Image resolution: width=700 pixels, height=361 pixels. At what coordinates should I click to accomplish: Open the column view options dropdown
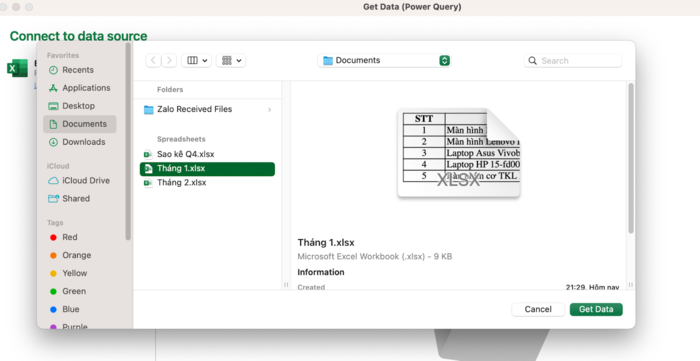196,60
